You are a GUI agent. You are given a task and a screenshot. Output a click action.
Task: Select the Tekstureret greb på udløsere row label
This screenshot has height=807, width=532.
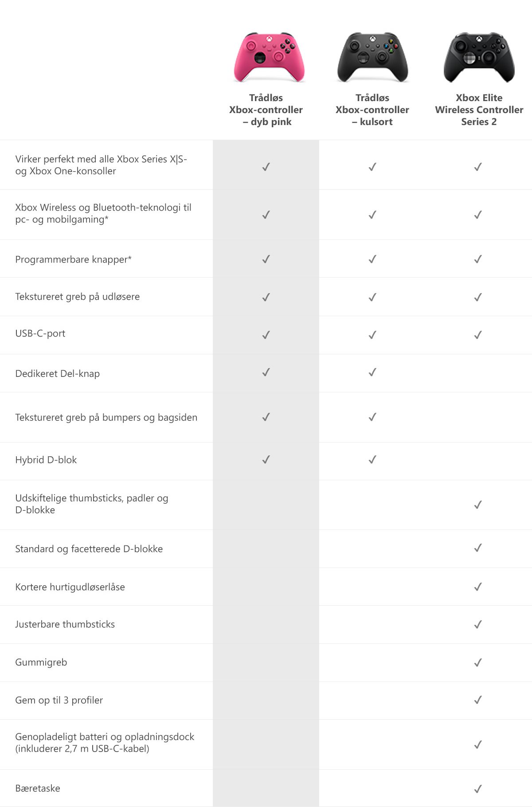tap(78, 297)
